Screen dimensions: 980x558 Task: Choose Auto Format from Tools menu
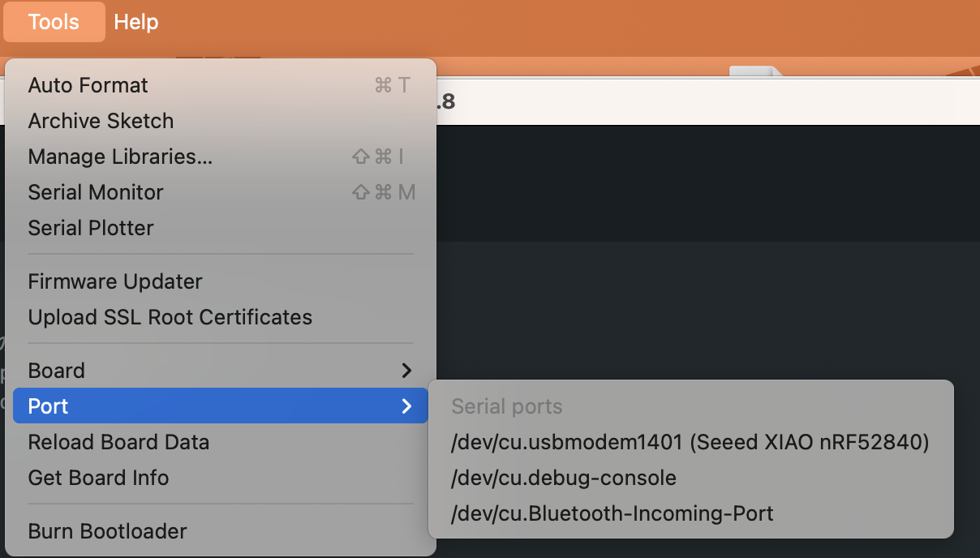pos(88,85)
